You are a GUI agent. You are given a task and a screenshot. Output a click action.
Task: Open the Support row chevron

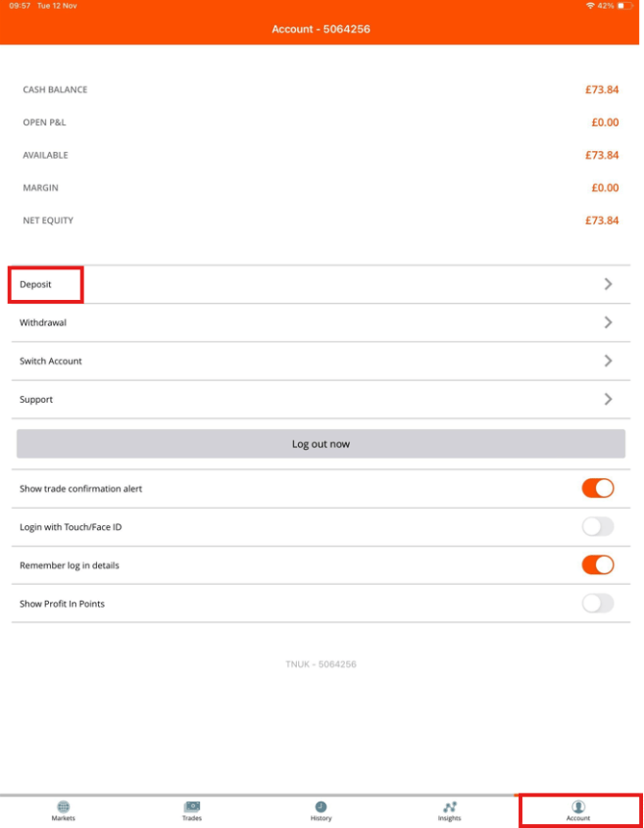click(x=608, y=399)
